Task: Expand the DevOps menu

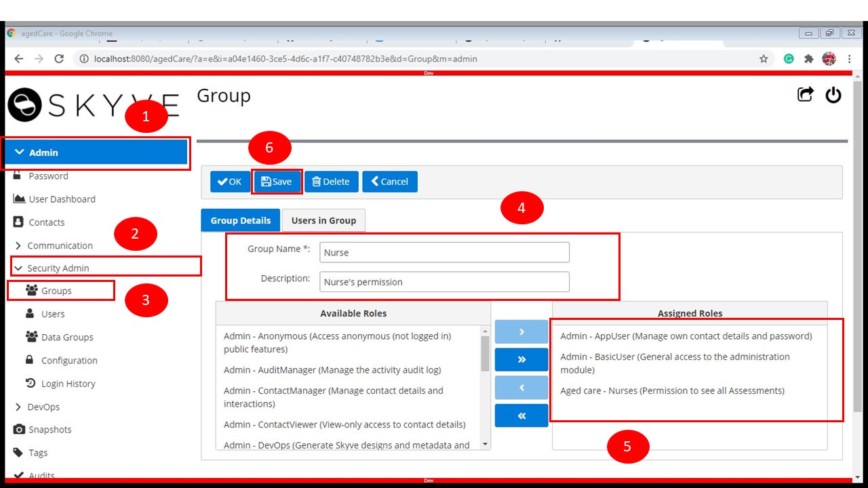Action: (37, 407)
